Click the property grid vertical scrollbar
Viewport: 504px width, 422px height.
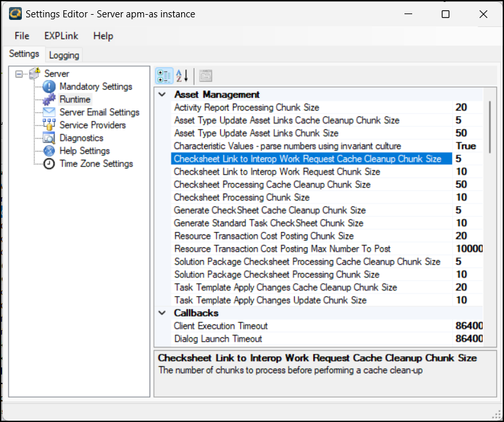(490, 128)
